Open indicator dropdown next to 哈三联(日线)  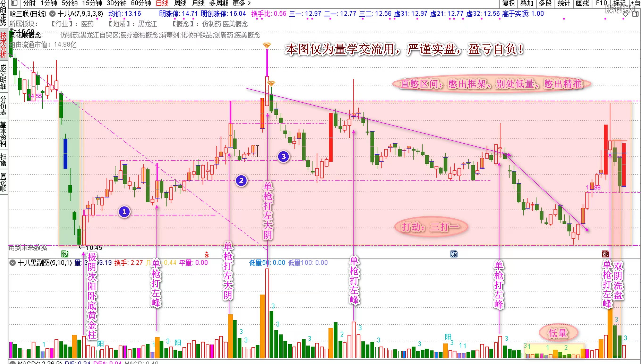point(52,14)
